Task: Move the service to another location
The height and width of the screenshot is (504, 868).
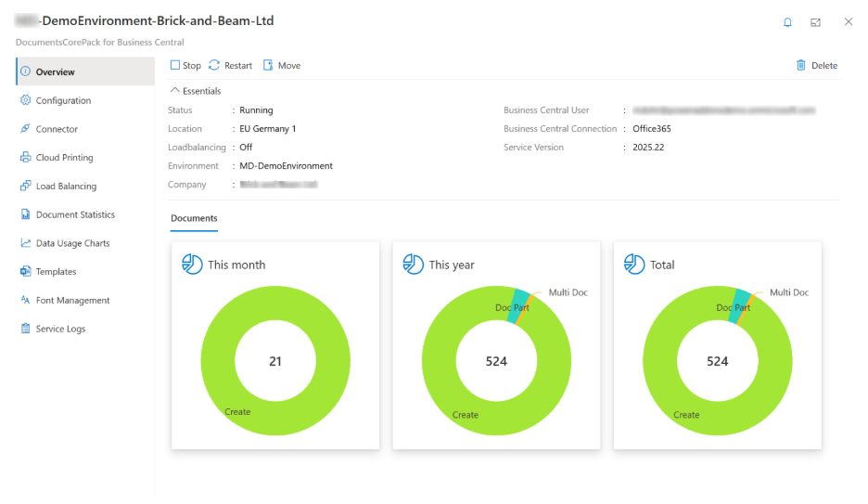Action: 282,65
